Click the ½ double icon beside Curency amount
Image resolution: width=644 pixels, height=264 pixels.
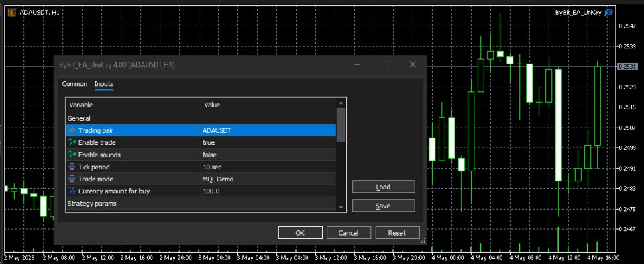pos(72,191)
